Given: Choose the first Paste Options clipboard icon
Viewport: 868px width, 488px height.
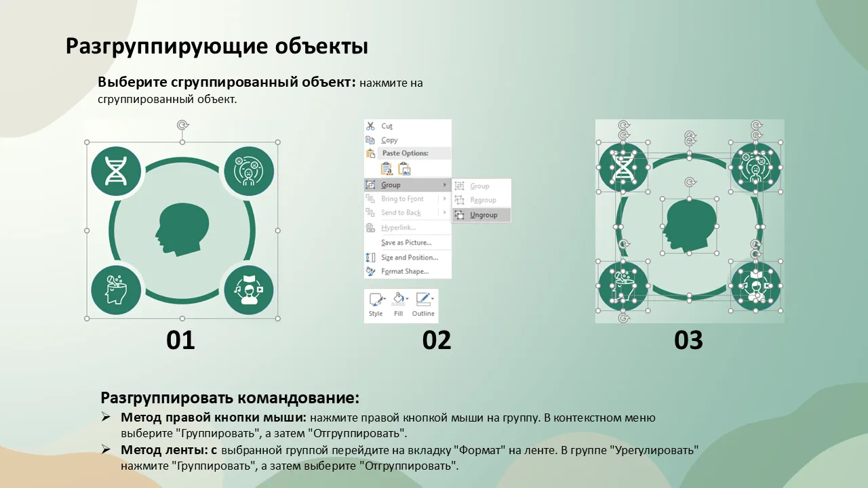Looking at the screenshot, I should (x=387, y=169).
